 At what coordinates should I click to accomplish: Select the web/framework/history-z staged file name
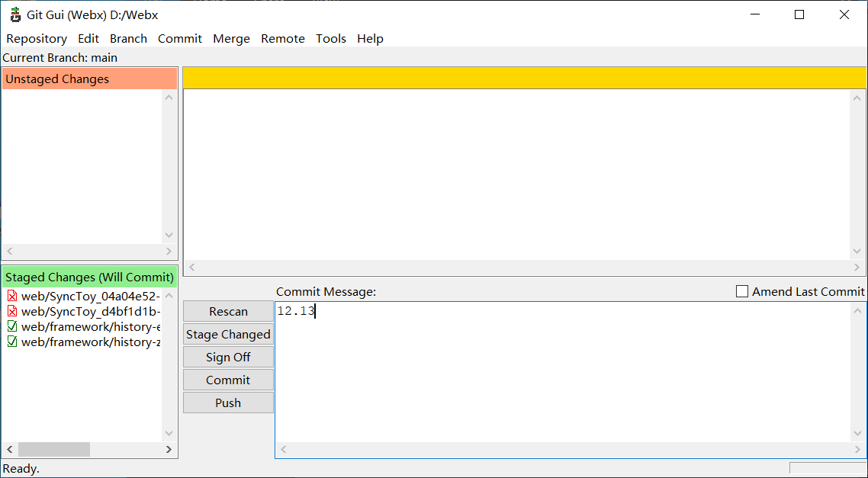(x=90, y=342)
